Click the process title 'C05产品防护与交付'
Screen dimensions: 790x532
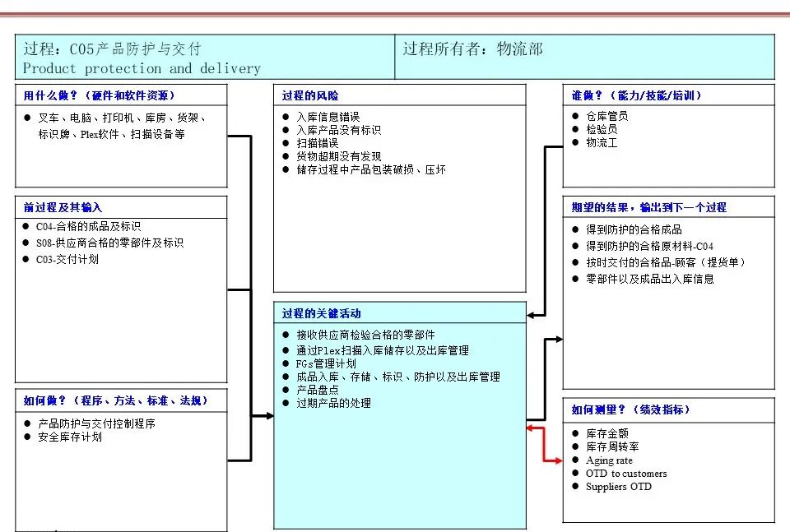136,49
